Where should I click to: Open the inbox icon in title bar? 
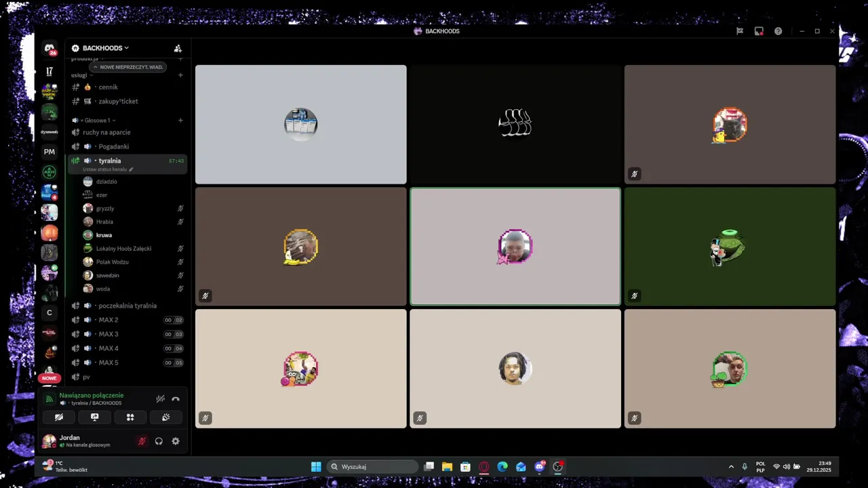[x=759, y=31]
